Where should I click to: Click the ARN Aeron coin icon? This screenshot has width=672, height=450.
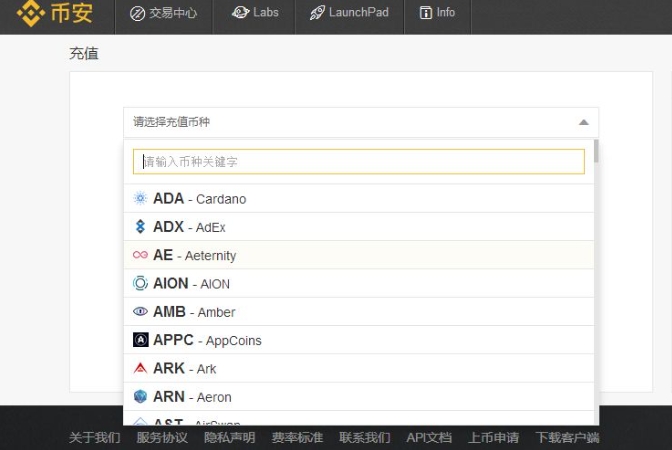point(140,396)
